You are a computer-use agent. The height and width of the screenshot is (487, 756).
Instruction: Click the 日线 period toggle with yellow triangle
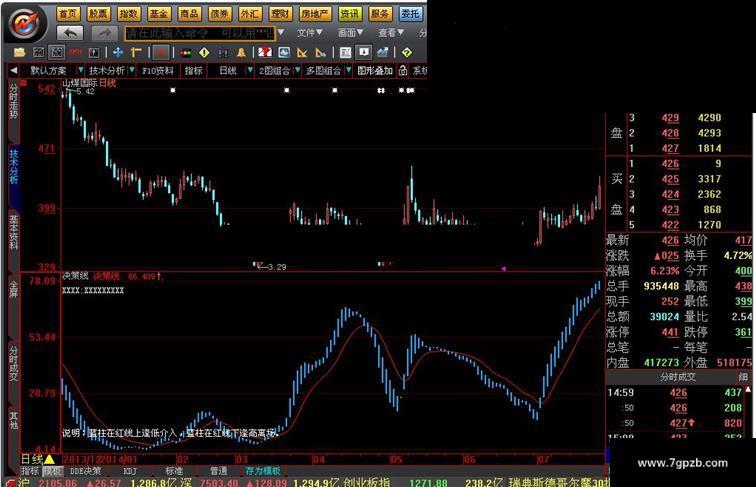point(38,459)
